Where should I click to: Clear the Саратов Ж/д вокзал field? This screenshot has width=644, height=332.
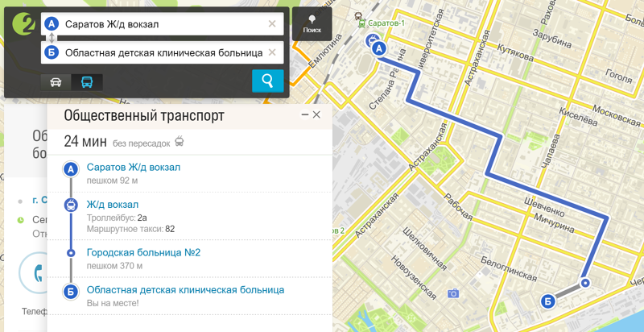pyautogui.click(x=272, y=24)
